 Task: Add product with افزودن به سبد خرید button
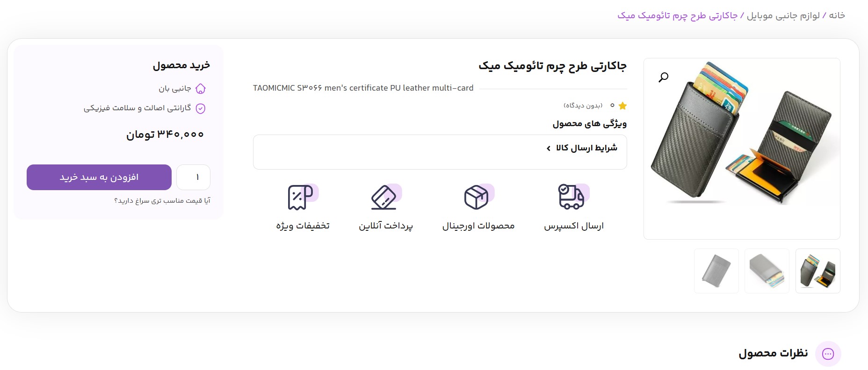pos(99,177)
